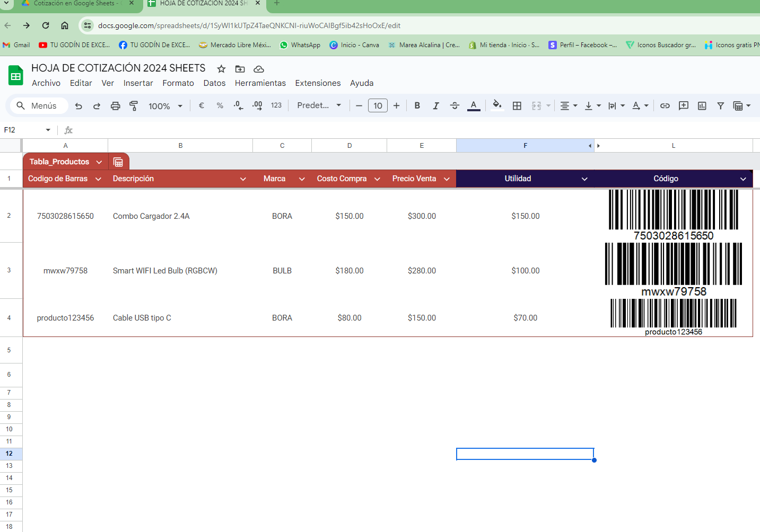Image resolution: width=760 pixels, height=532 pixels.
Task: Create a filter with funnel icon
Action: coord(720,105)
